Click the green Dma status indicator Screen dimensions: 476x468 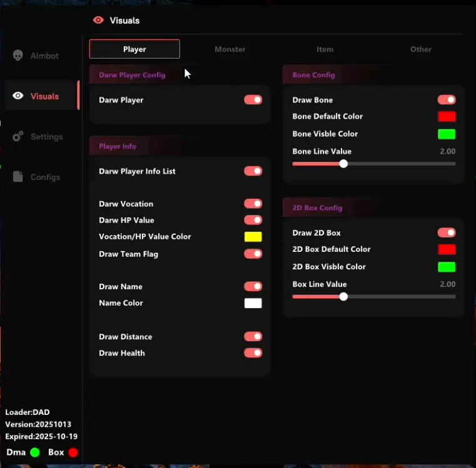34,452
